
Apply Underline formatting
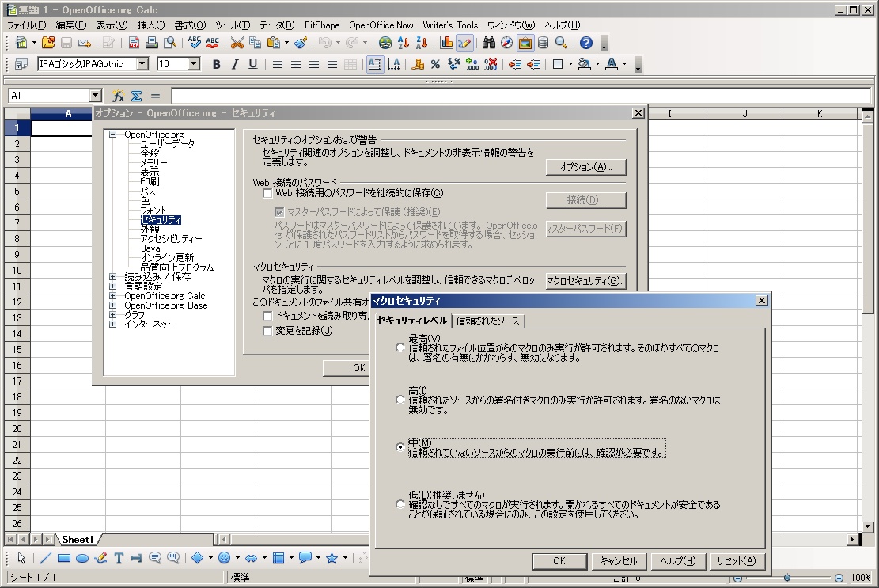pyautogui.click(x=253, y=64)
